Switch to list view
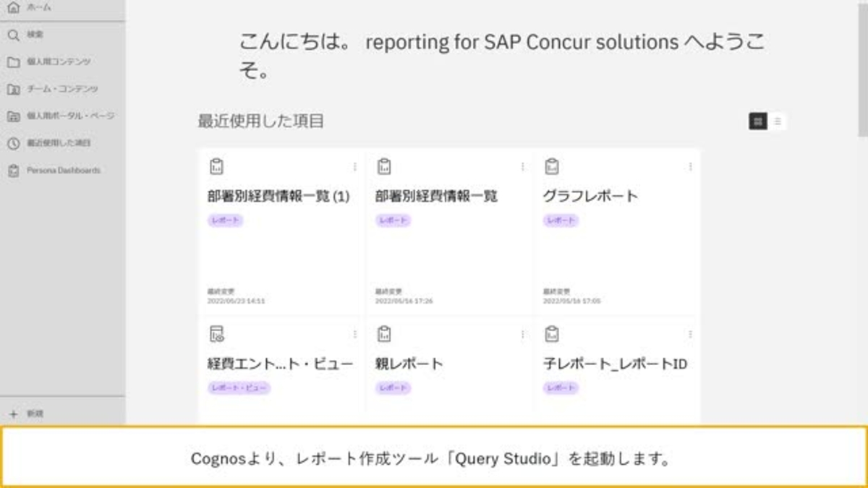This screenshot has height=488, width=868. click(x=777, y=121)
